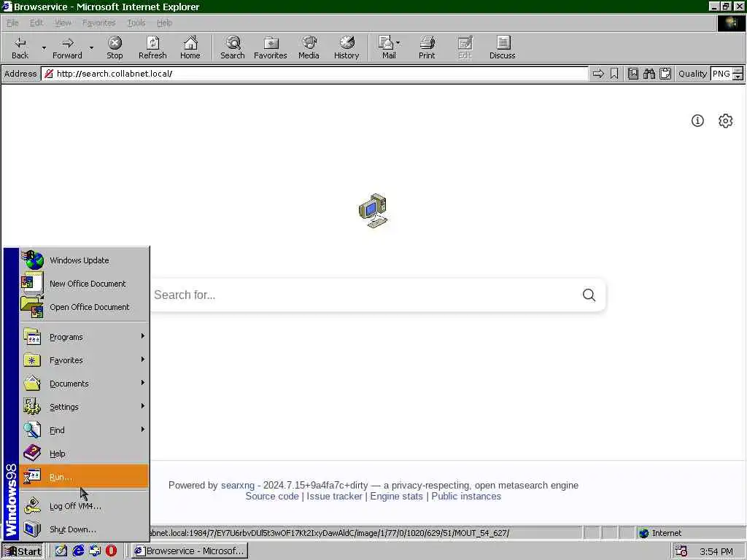Select Windows Update in Start menu
Image resolution: width=747 pixels, height=560 pixels.
(x=84, y=260)
